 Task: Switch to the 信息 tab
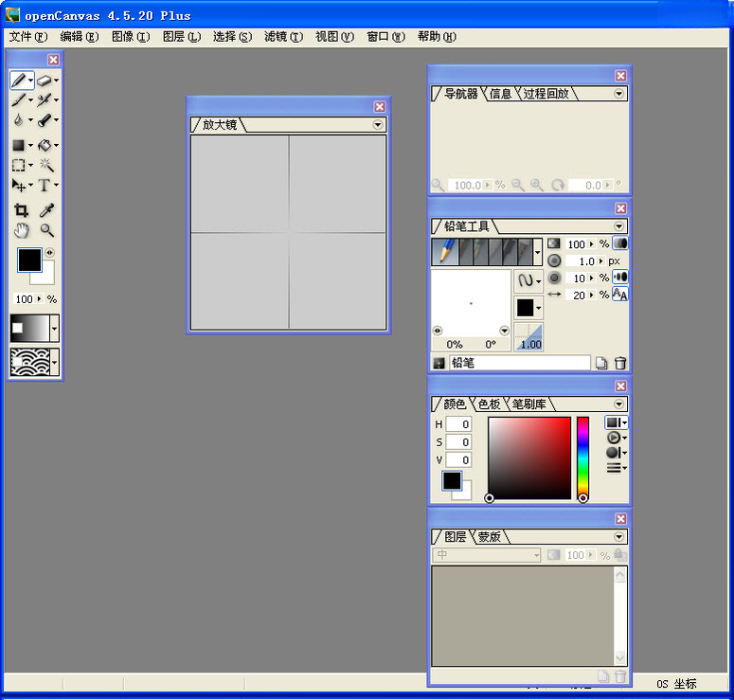[x=500, y=94]
